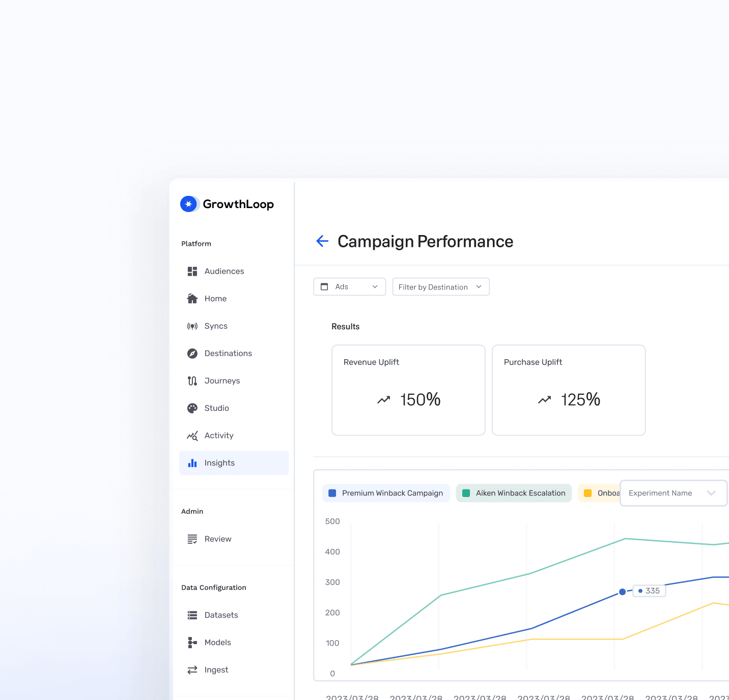Navigate to the Models page

[x=217, y=643]
